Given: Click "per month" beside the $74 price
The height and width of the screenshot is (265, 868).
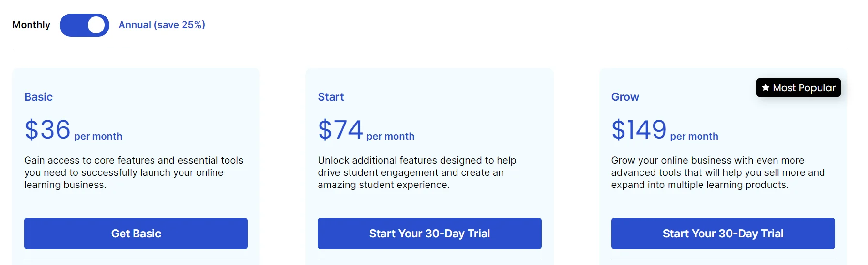Looking at the screenshot, I should click(x=390, y=137).
